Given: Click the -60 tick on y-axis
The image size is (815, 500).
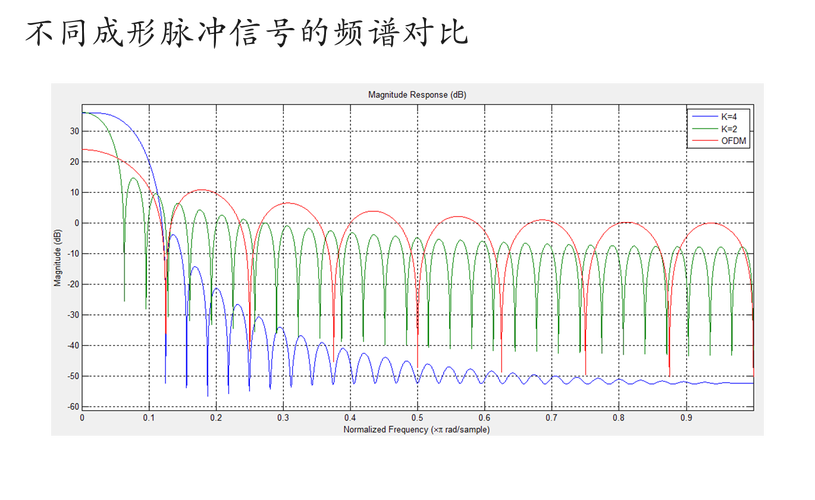Looking at the screenshot, I should pos(72,406).
